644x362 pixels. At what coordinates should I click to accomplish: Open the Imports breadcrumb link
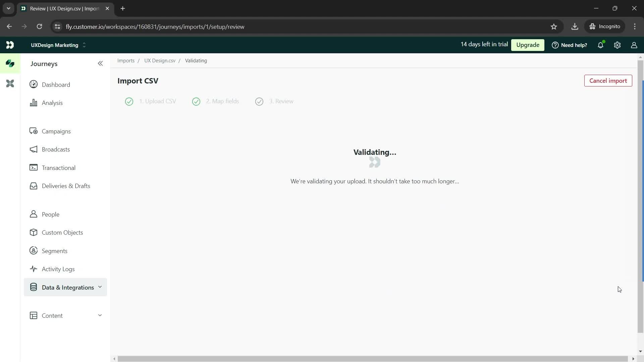coord(126,61)
